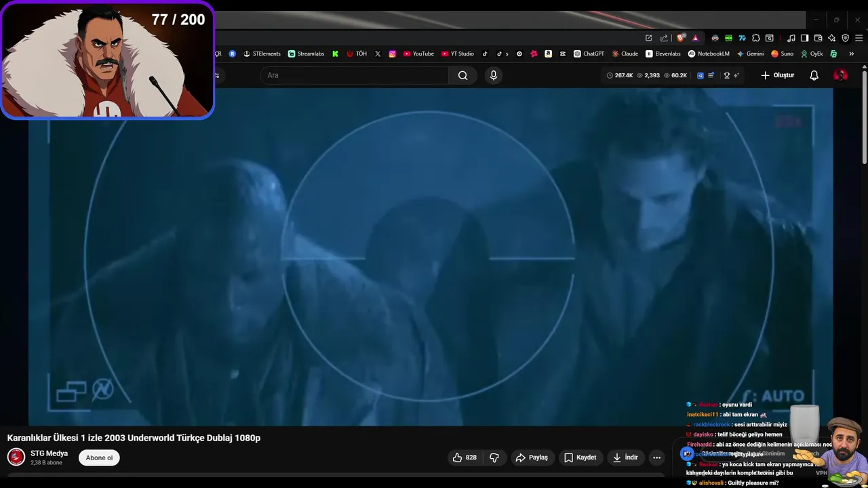Viewport: 868px width, 488px height.
Task: Click chat message by dayisko
Action: coord(734,434)
